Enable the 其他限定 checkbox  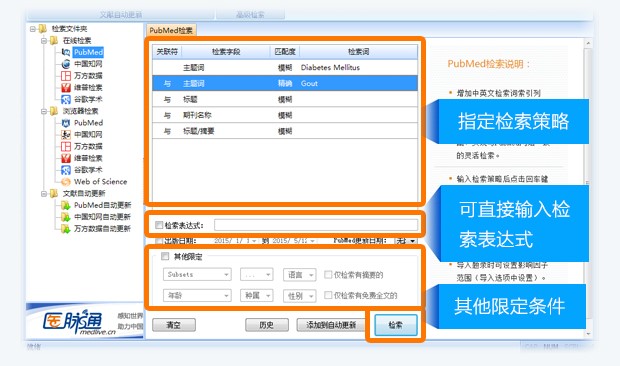point(165,256)
